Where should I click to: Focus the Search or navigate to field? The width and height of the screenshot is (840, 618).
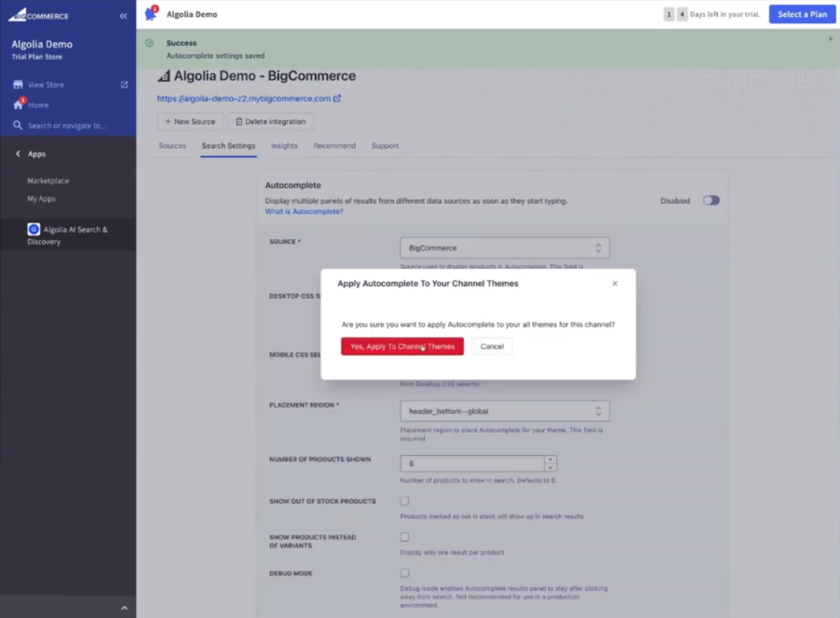tap(67, 126)
